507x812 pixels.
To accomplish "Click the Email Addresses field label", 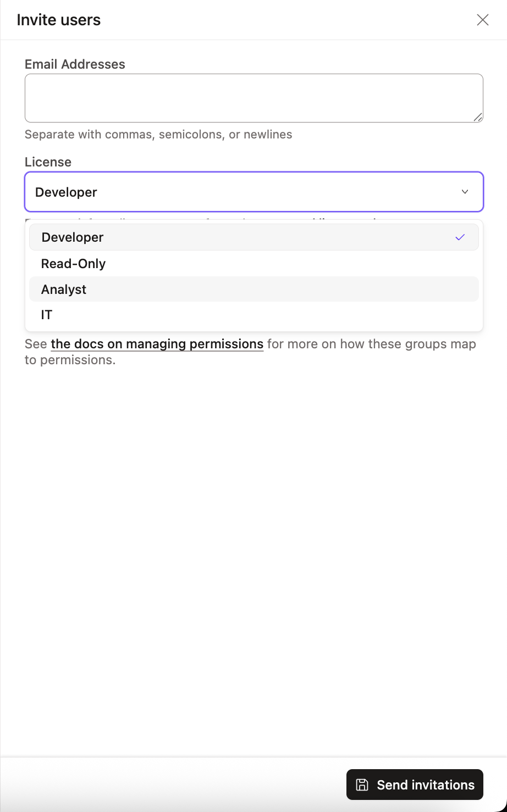I will (74, 64).
